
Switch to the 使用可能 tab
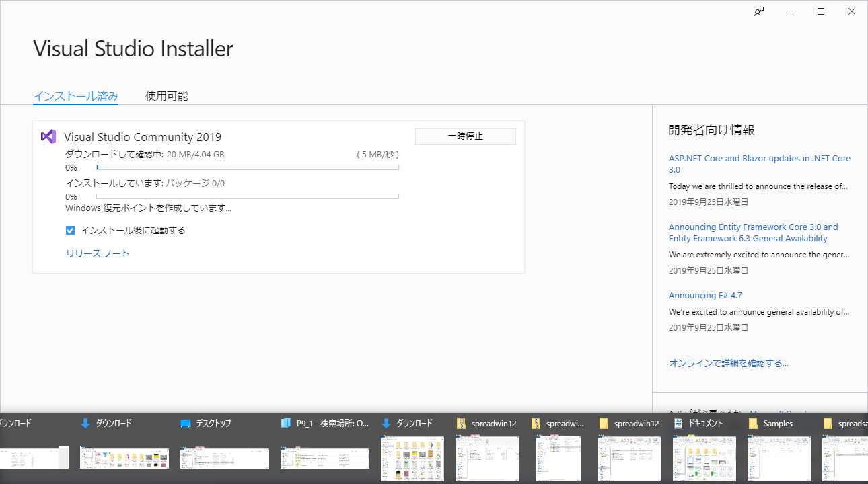coord(166,96)
